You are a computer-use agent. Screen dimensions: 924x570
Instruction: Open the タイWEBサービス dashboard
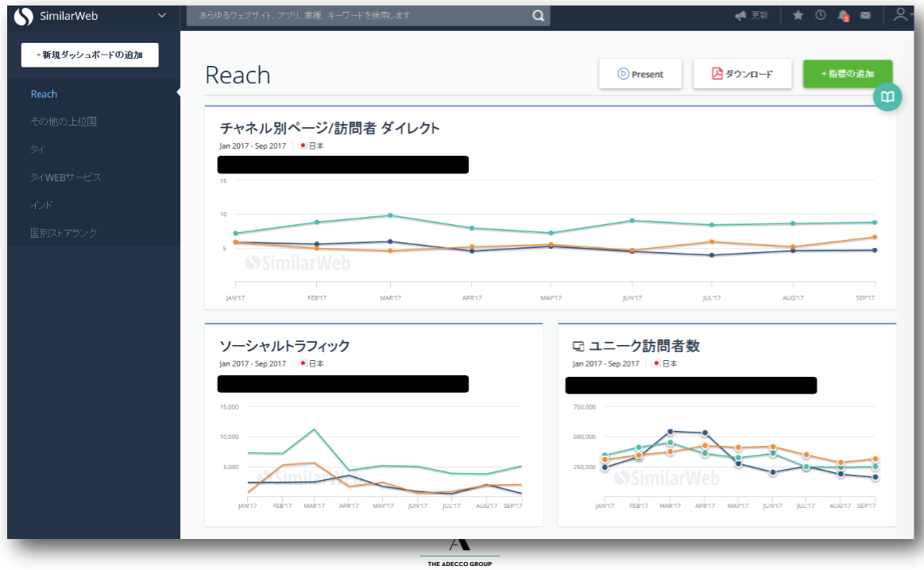[66, 177]
